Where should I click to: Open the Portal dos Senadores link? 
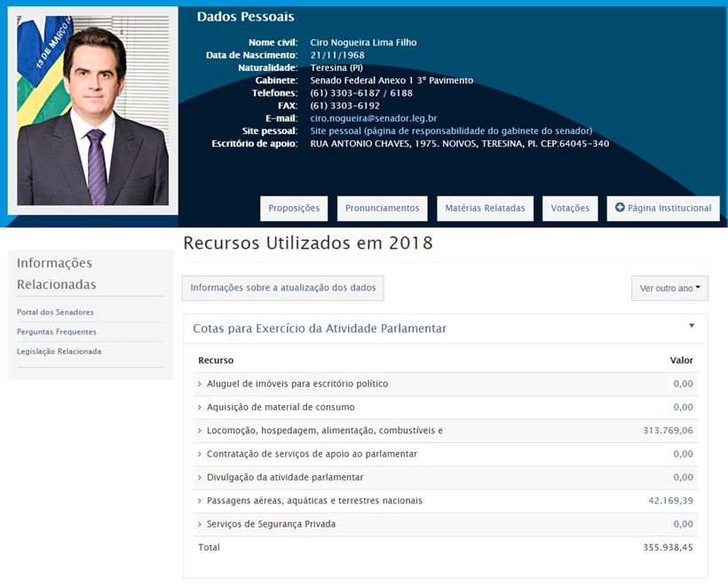(55, 312)
